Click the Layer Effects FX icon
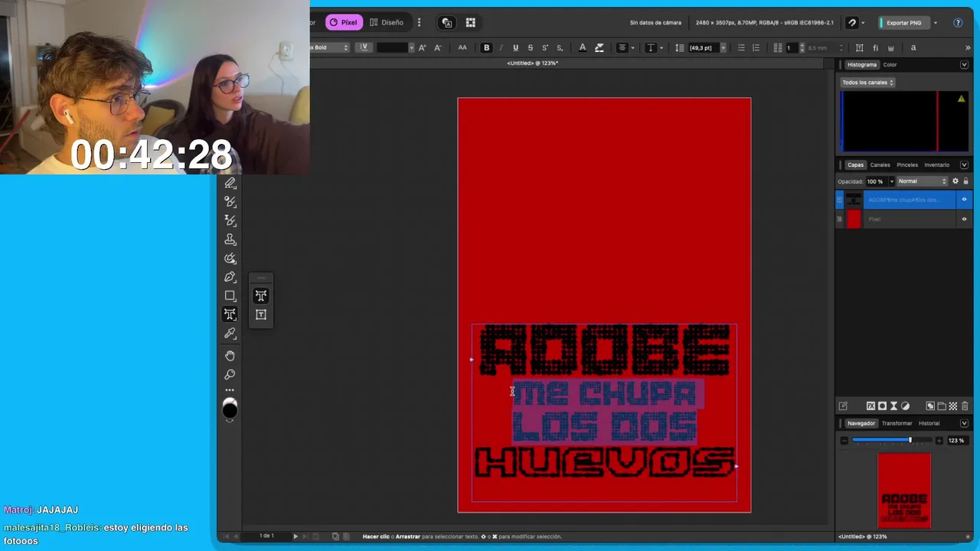The height and width of the screenshot is (551, 980). pos(871,406)
